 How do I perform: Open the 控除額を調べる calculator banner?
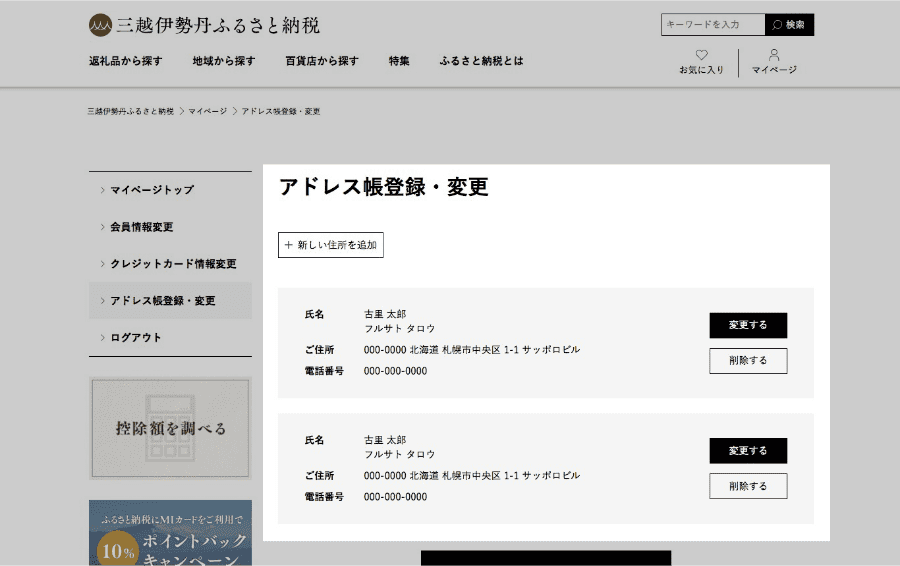170,428
